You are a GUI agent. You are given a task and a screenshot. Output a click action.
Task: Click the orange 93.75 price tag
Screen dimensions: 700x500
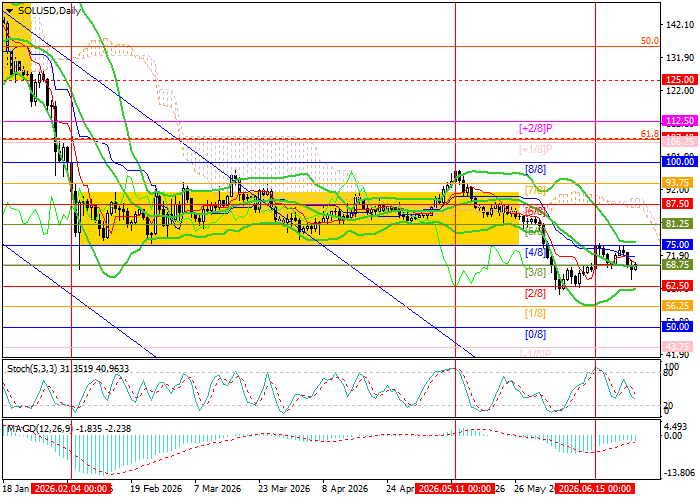point(679,183)
